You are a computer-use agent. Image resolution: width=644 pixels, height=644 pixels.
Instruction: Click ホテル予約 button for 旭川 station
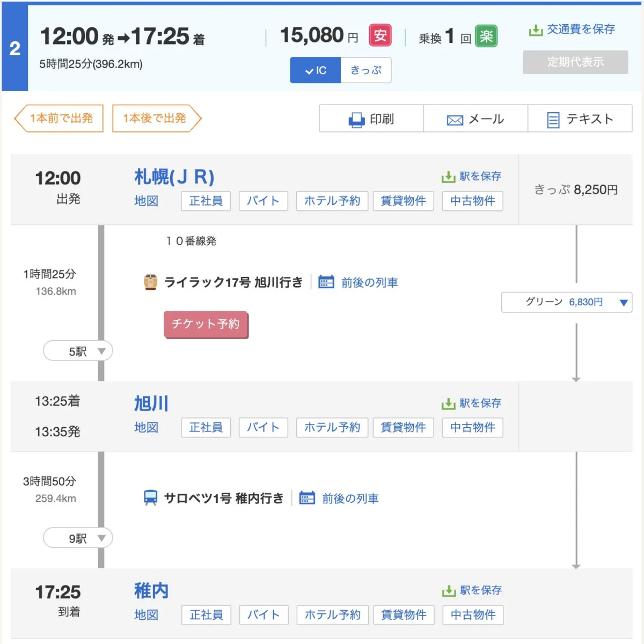(332, 427)
